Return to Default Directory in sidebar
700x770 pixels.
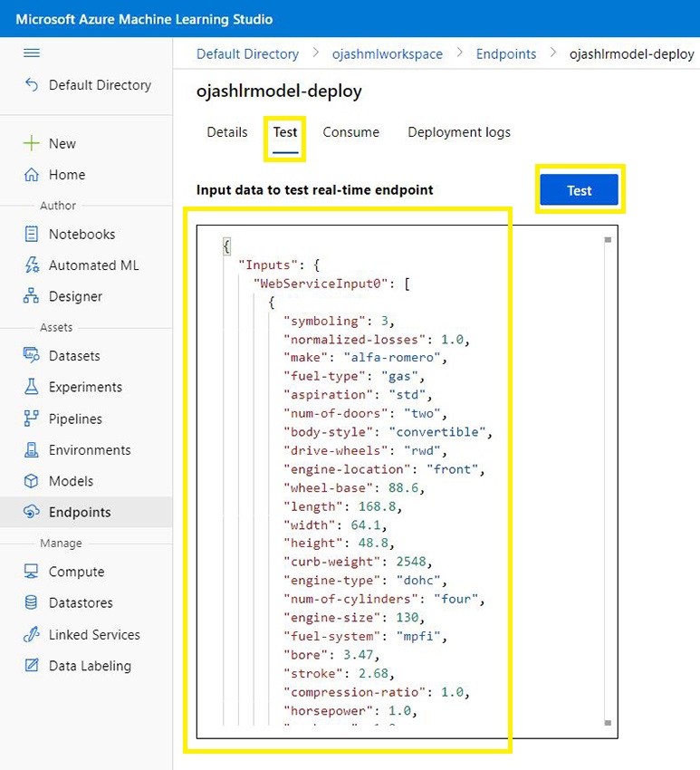click(101, 85)
